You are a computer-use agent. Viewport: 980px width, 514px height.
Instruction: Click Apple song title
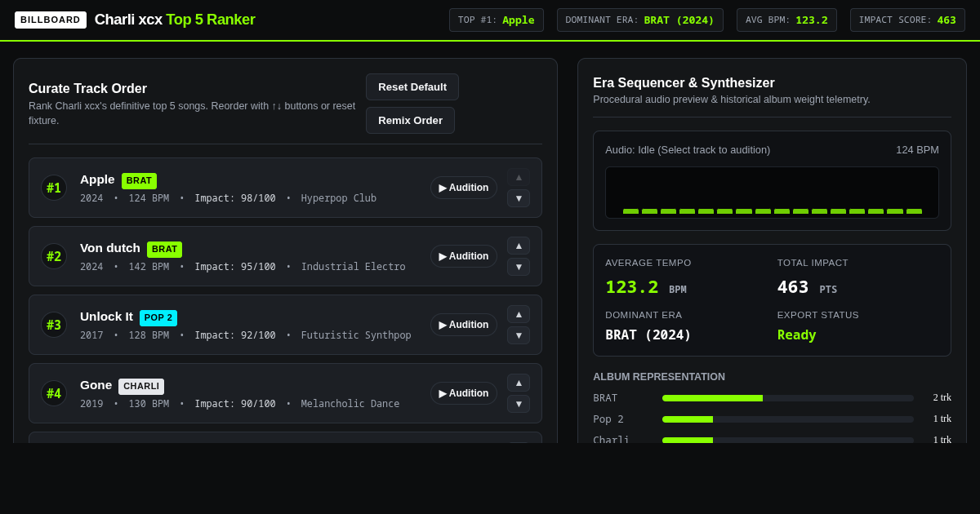click(97, 179)
